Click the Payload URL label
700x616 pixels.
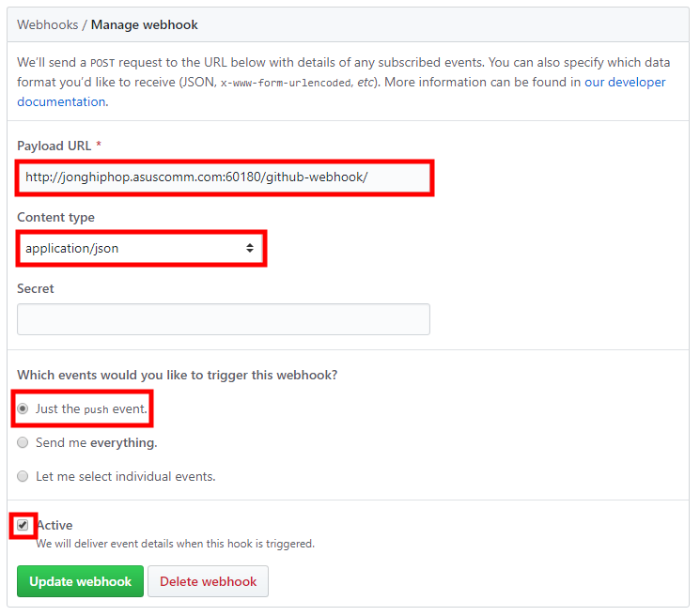pos(54,146)
